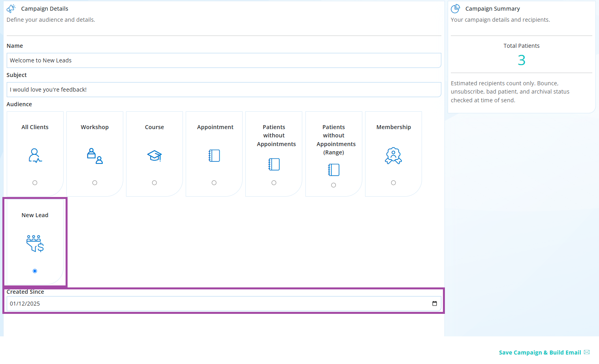
Task: Select the Course radio button
Action: coord(154,183)
